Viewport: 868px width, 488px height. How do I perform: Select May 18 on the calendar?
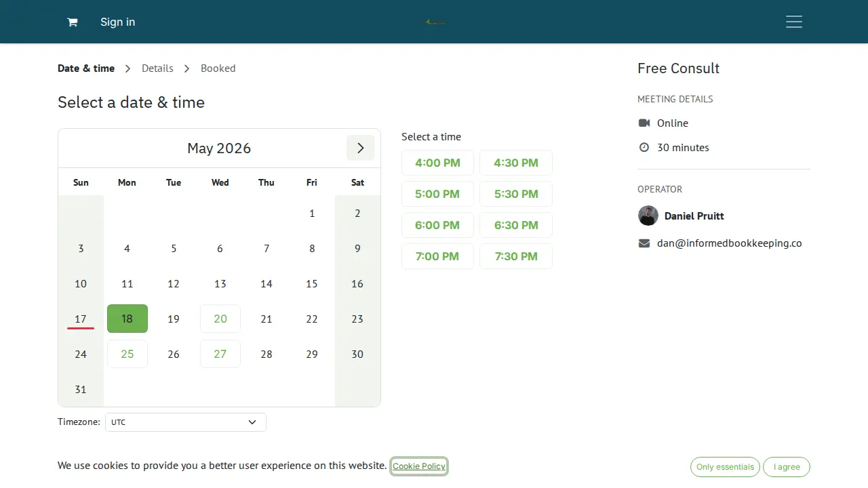pos(127,319)
